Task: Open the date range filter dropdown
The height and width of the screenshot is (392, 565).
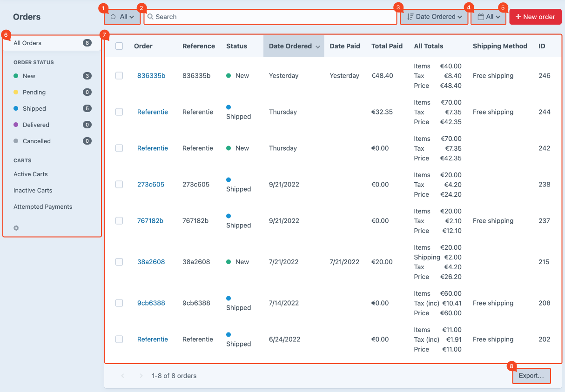Action: pos(488,17)
